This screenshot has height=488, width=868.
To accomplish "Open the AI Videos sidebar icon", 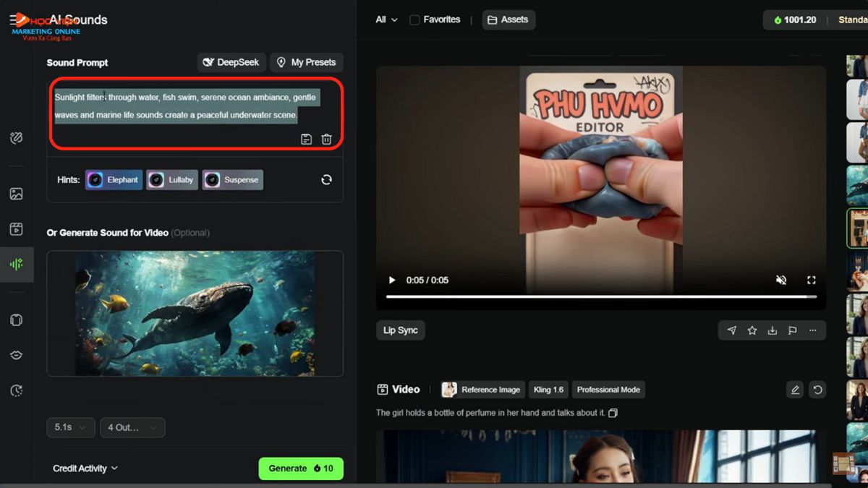I will [x=16, y=229].
